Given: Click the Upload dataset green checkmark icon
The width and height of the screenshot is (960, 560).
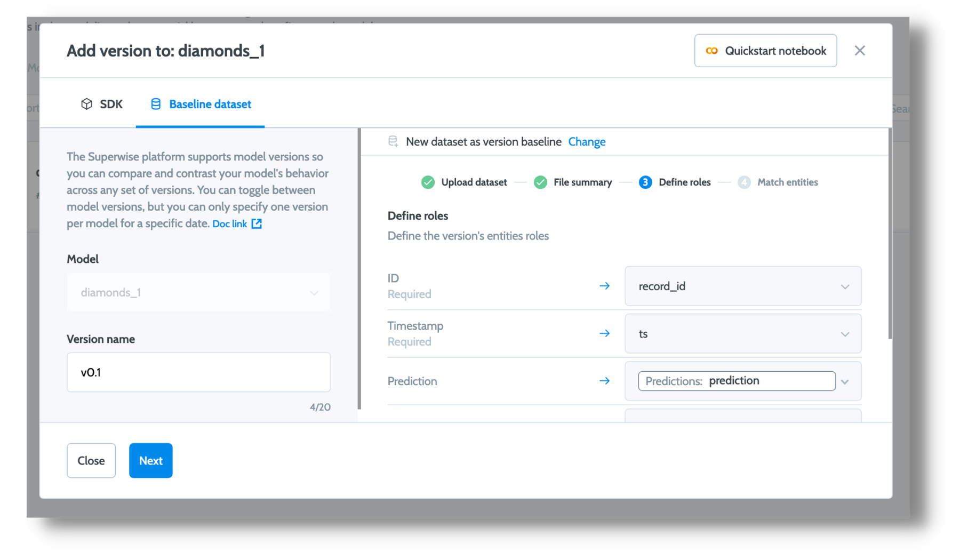Looking at the screenshot, I should [428, 182].
